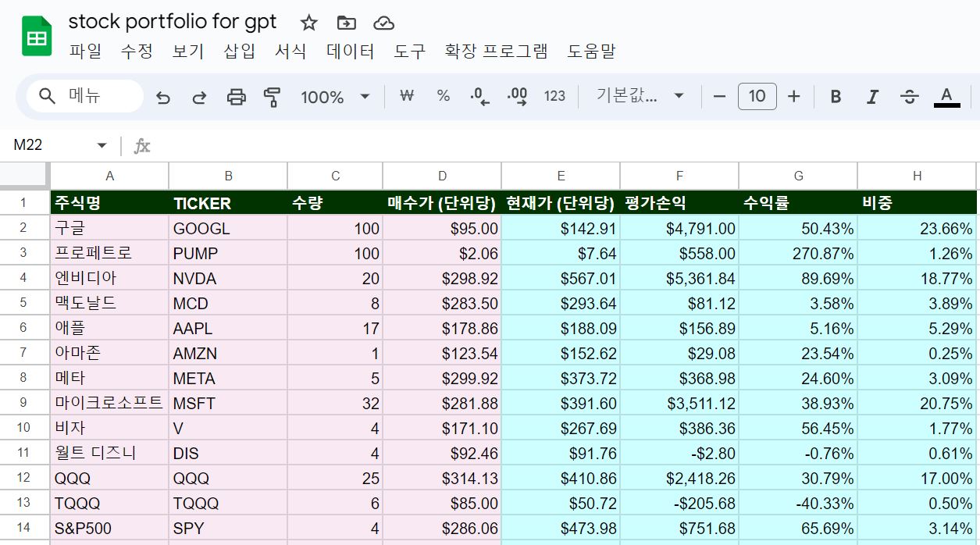Increase font size with plus button
Image resolution: width=980 pixels, height=545 pixels.
click(794, 96)
